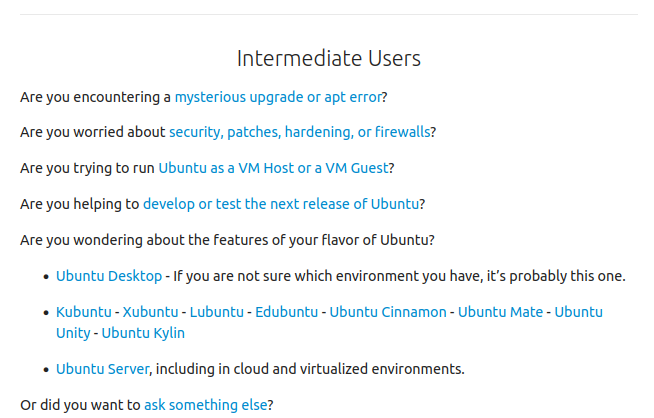Follow the security, patches, hardening, or firewalls link

coord(299,132)
